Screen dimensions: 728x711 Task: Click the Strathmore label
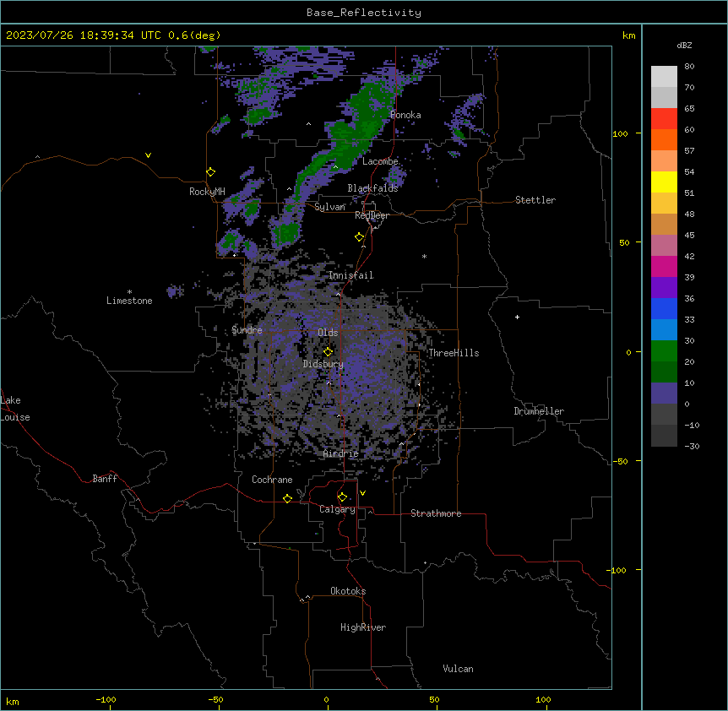coord(436,513)
